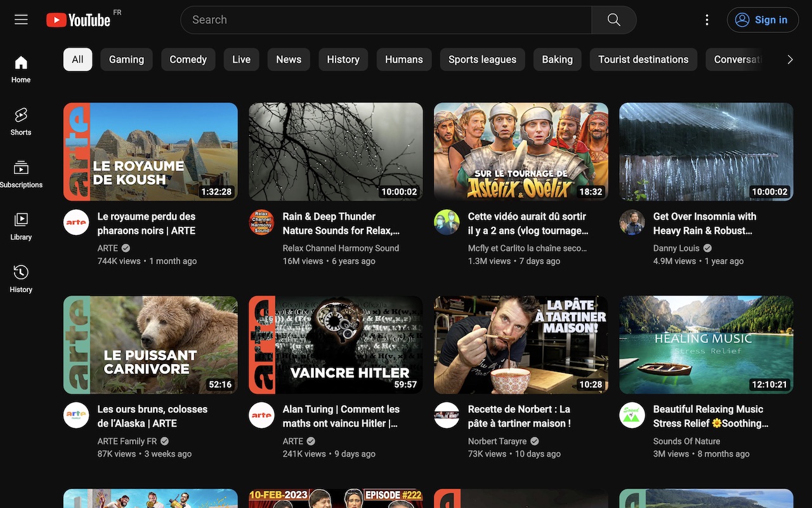Click the Sign in button
812x508 pixels.
[x=763, y=20]
